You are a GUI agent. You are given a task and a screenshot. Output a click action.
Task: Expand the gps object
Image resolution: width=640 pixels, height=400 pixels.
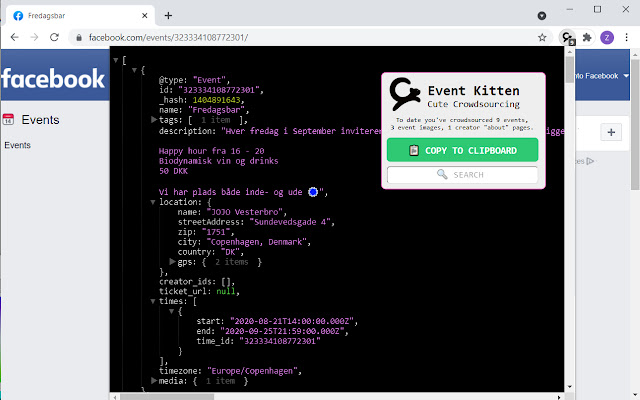(173, 262)
